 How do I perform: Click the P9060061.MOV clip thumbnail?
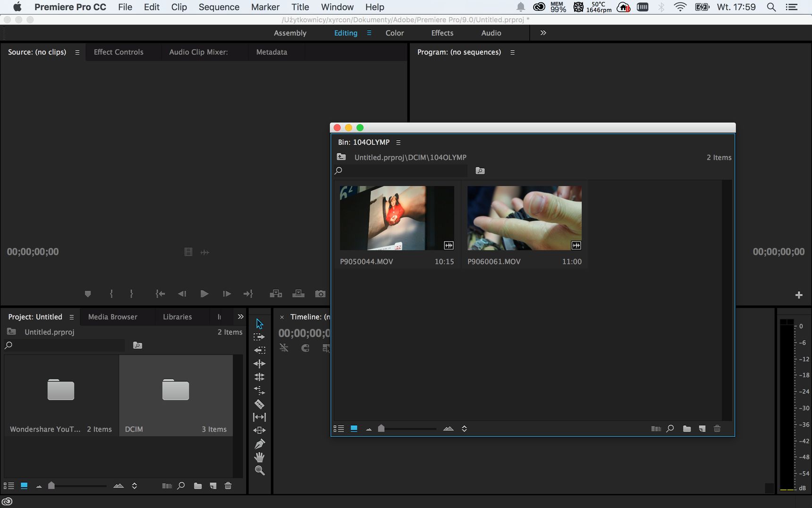[524, 218]
